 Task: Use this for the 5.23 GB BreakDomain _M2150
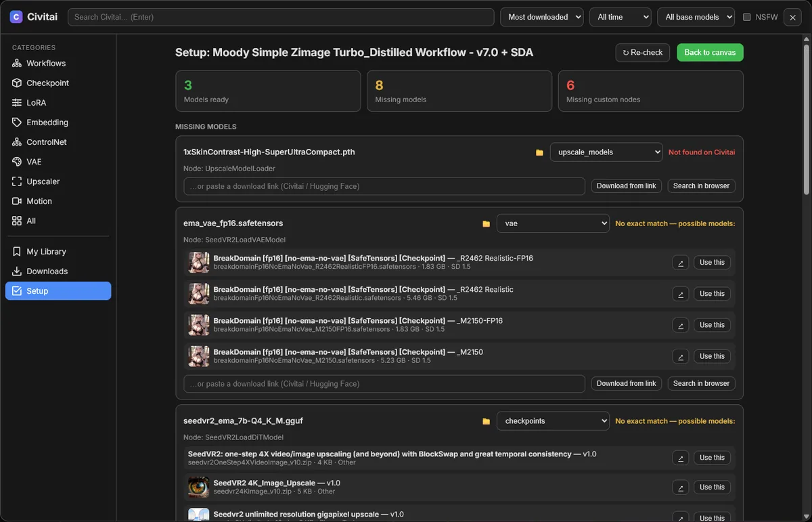[712, 356]
